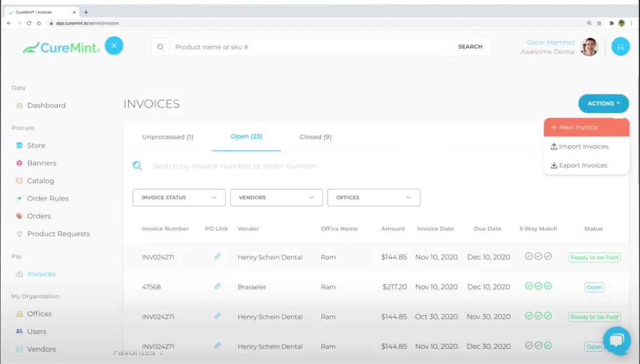Click 3-way match checks for Brasseler row
Screen dimensions: 640x364
tap(538, 286)
